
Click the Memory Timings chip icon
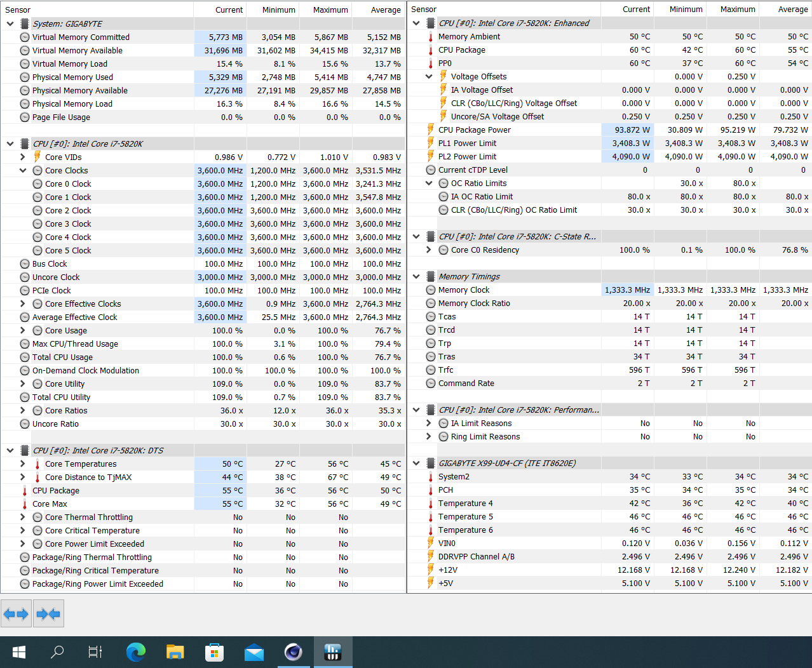(x=431, y=276)
